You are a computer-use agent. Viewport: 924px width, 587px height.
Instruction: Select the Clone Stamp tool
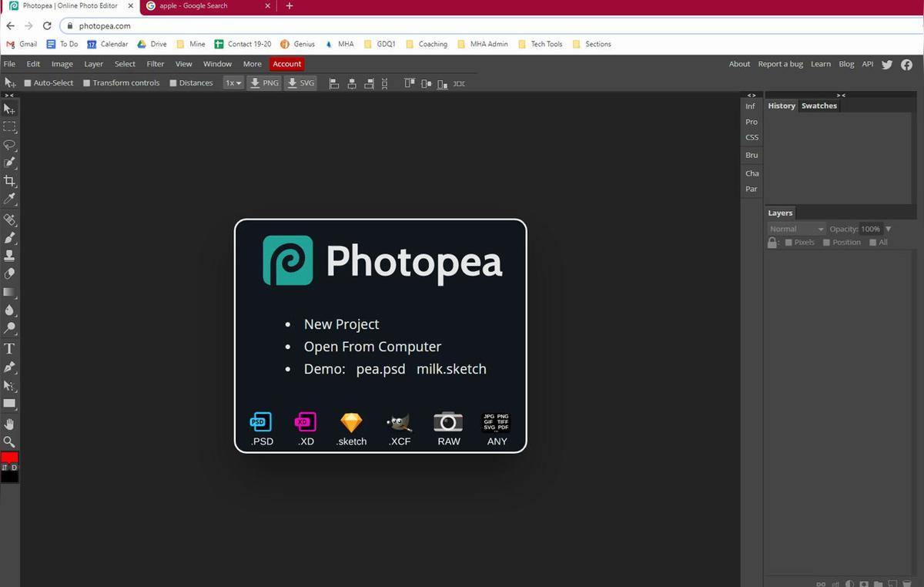coord(9,255)
